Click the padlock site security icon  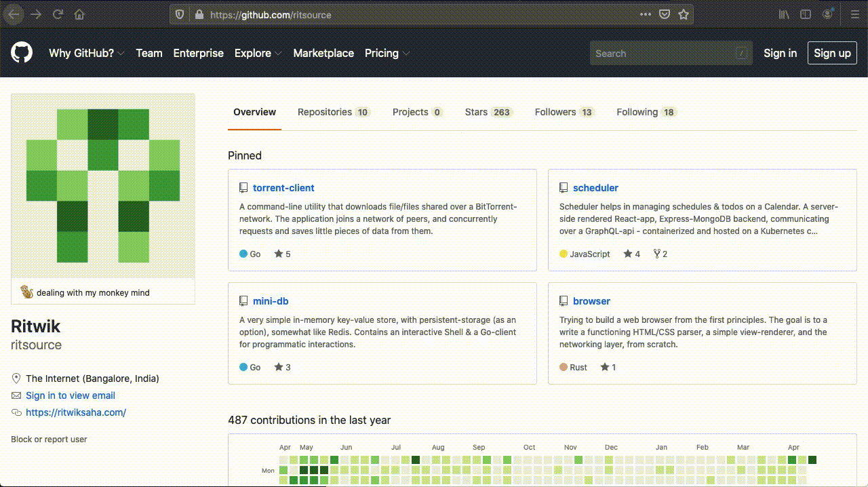coord(199,14)
